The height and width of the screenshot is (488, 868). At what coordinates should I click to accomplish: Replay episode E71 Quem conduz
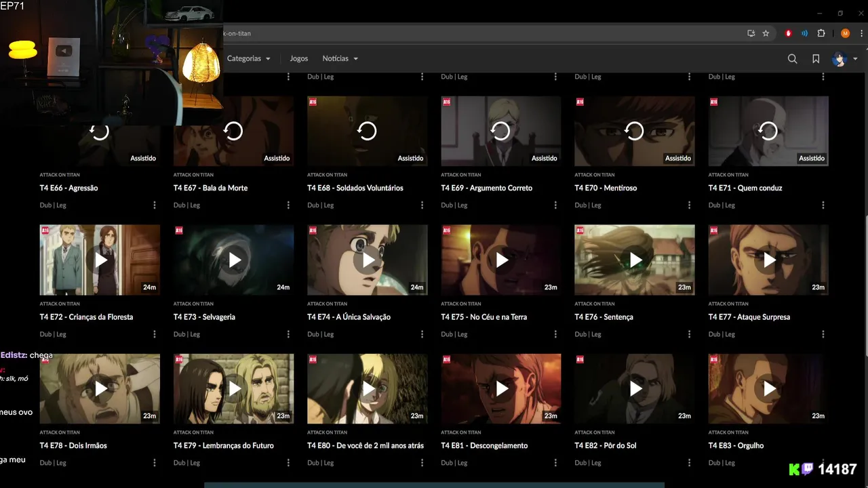tap(768, 131)
